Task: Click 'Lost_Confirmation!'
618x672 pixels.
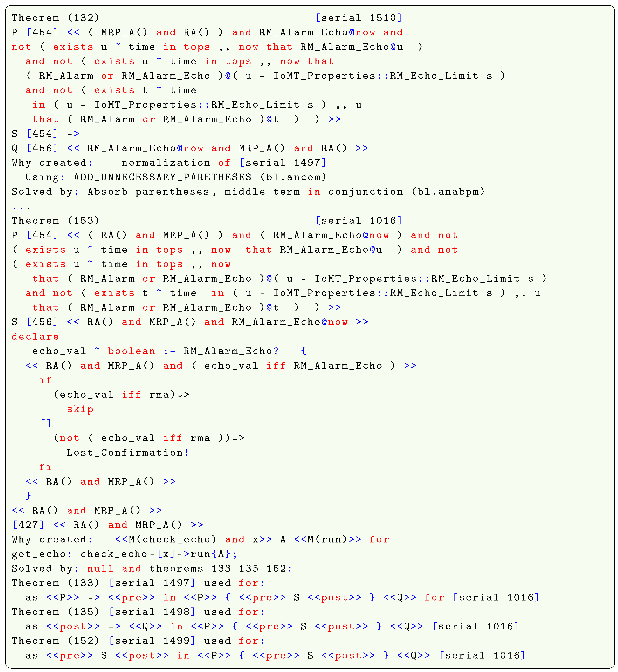Action: [128, 453]
